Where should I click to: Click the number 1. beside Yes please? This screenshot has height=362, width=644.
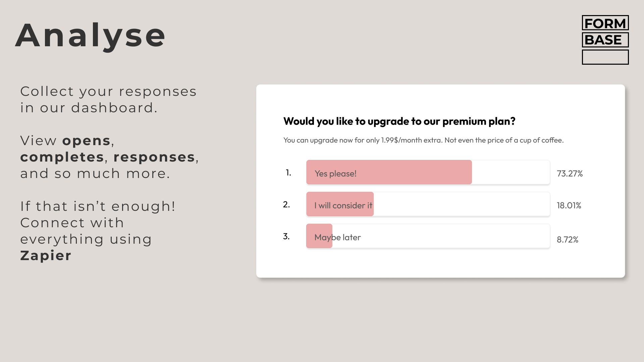click(x=288, y=173)
